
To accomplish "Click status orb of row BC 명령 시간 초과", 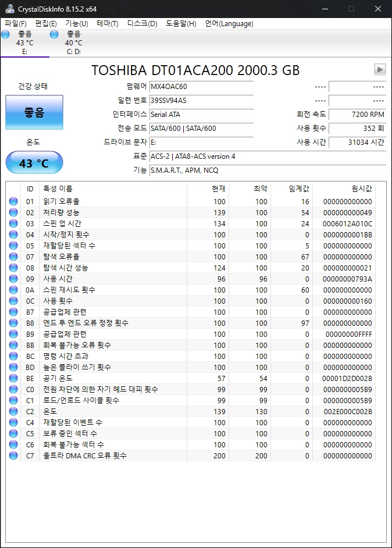I will (13, 356).
